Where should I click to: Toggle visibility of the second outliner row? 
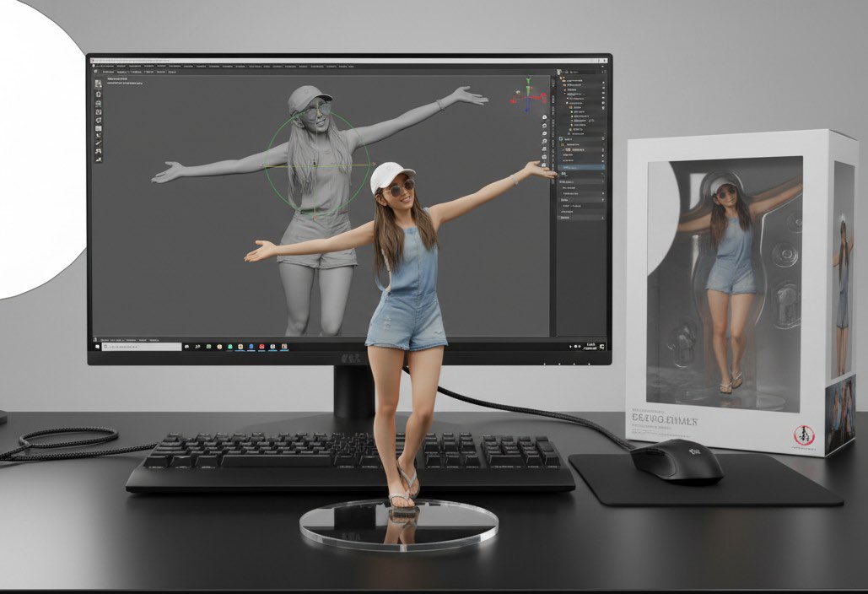[603, 88]
